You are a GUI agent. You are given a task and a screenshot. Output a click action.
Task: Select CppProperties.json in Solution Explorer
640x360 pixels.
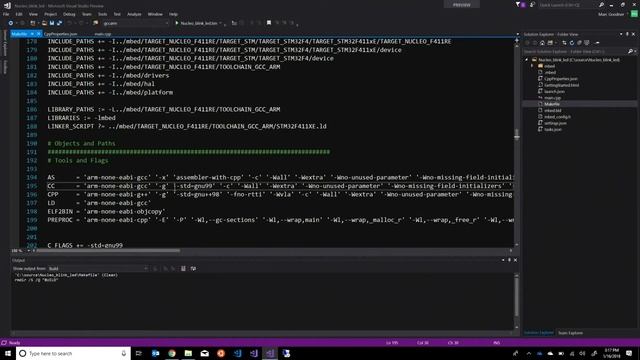560,79
